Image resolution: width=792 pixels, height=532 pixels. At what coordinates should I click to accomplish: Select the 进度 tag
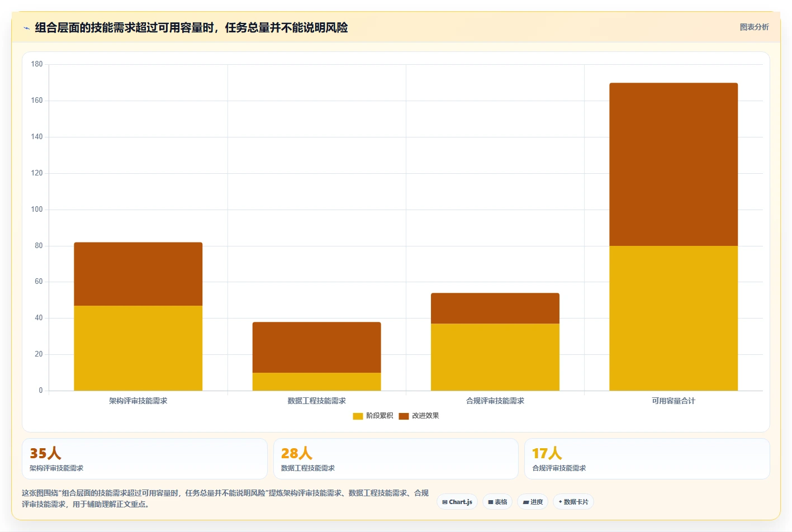point(533,502)
